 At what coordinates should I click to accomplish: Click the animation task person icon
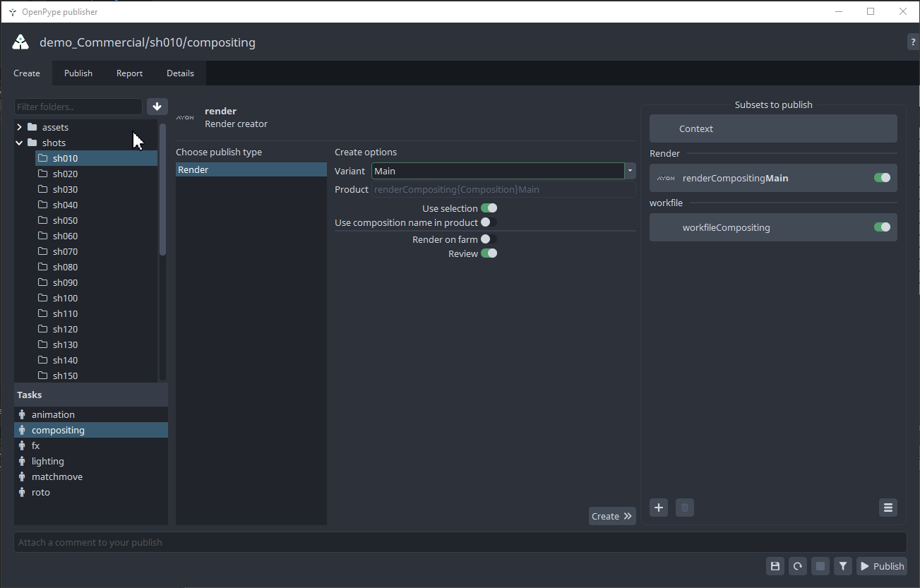[x=22, y=414]
